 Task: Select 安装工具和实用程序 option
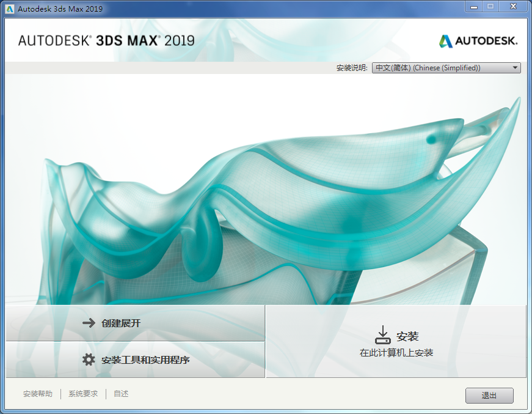point(136,360)
